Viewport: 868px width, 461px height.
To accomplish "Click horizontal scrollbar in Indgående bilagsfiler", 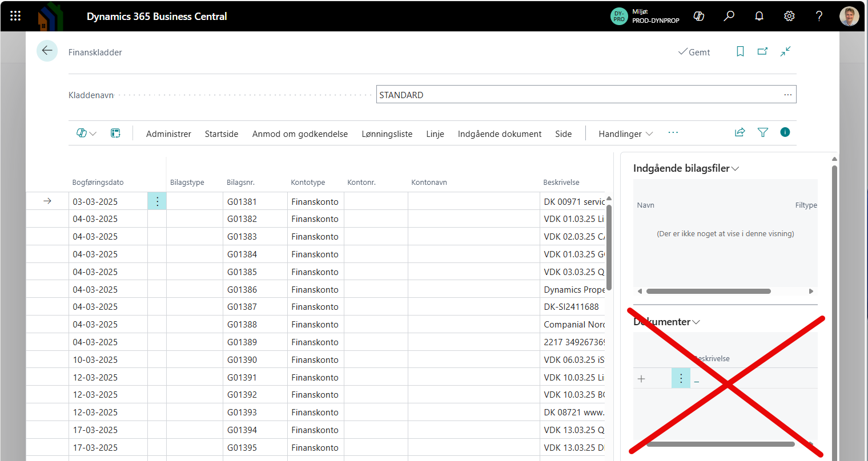I will [708, 291].
